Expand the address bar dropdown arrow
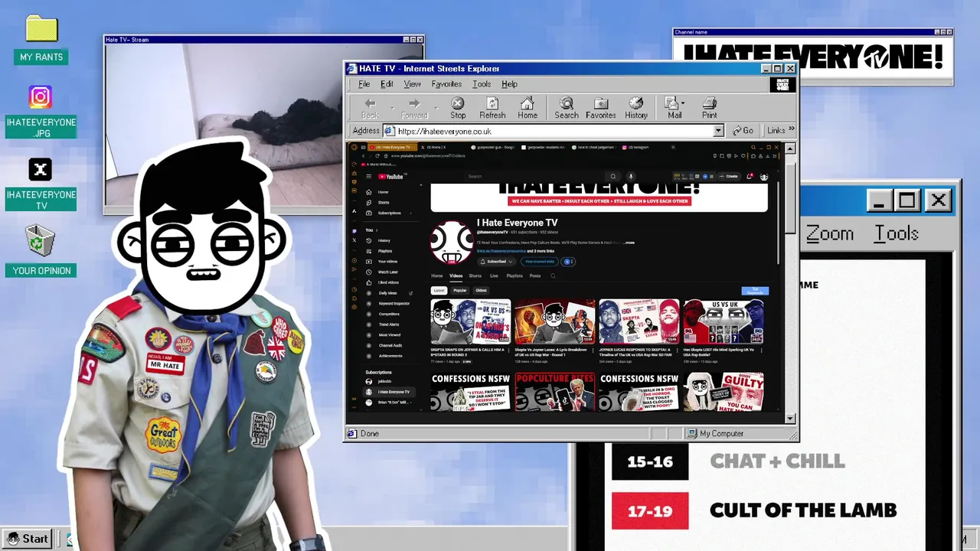 point(718,131)
